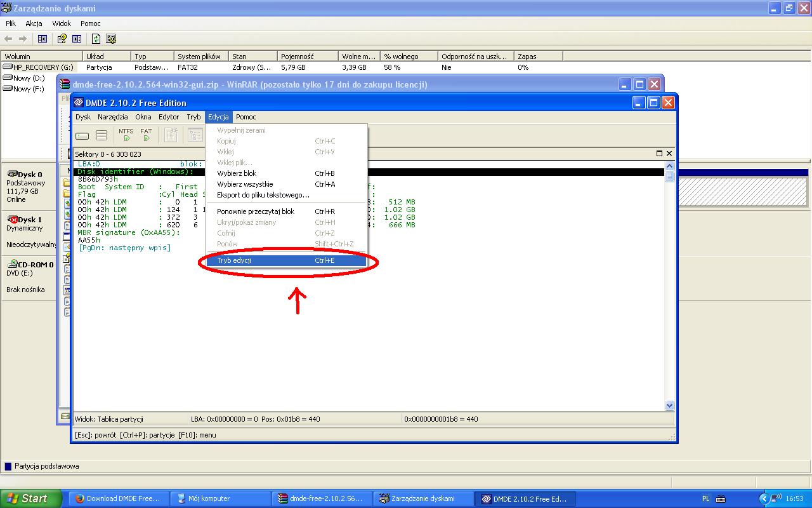Open the Tryb menu in DMDE
This screenshot has width=812, height=508.
[193, 117]
